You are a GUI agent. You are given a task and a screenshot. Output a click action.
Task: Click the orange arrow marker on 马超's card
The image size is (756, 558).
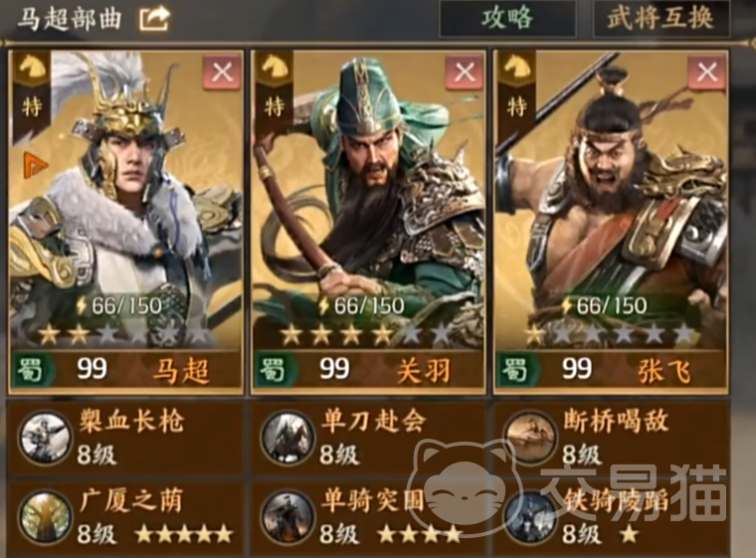(x=35, y=164)
